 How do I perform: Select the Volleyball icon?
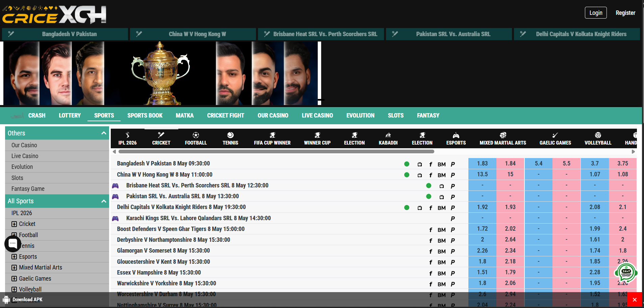[598, 135]
